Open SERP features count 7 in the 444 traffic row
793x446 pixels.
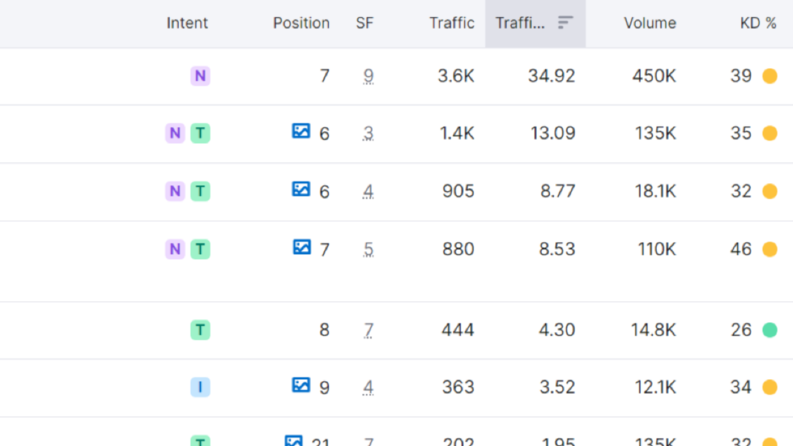coord(368,330)
